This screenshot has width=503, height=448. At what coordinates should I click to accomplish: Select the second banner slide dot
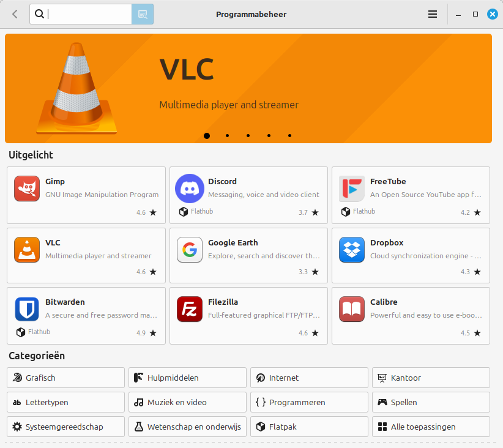[x=227, y=136]
